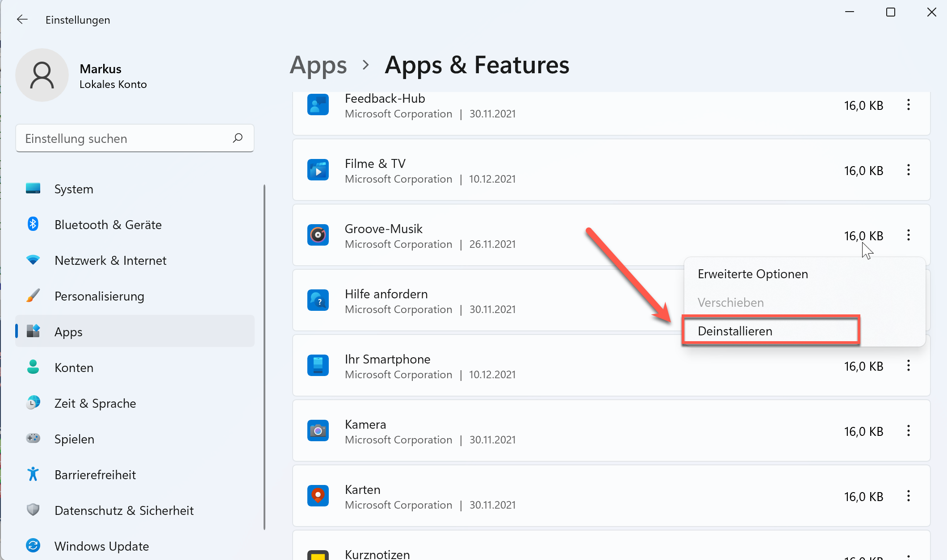The width and height of the screenshot is (947, 560).
Task: Click the System monitor icon
Action: (x=33, y=188)
